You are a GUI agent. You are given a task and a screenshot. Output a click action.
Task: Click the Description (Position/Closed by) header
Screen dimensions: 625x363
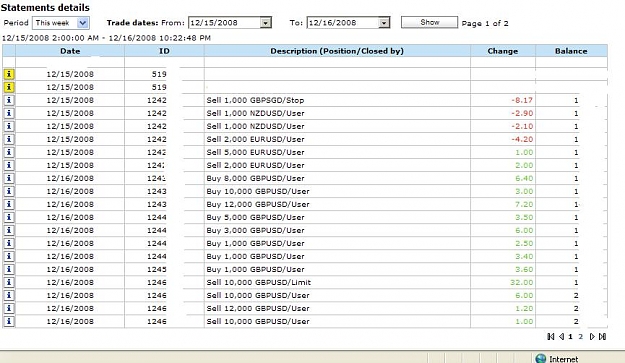pyautogui.click(x=337, y=51)
